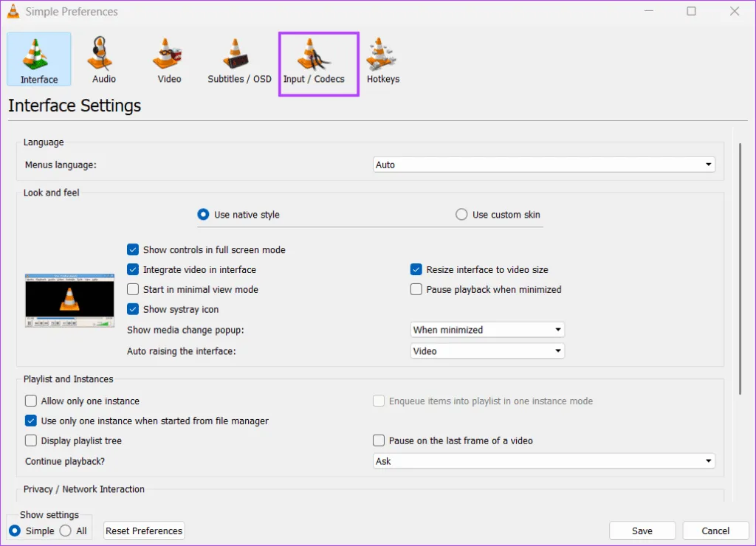
Task: Click the VLC interface preview thumbnail
Action: pos(69,300)
